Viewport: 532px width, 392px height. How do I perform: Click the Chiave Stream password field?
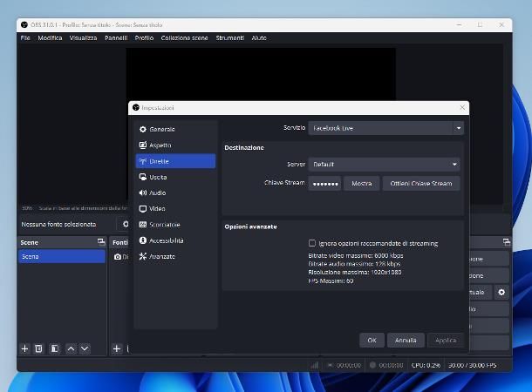(x=324, y=184)
